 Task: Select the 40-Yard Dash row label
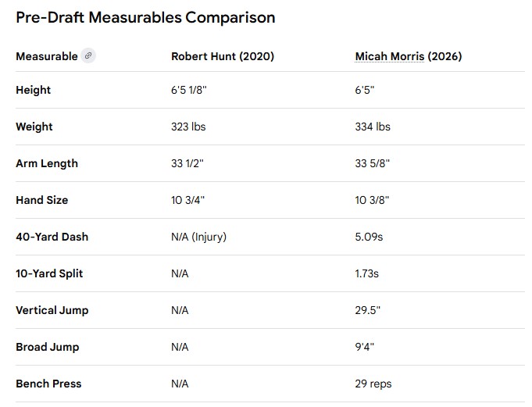(x=52, y=237)
